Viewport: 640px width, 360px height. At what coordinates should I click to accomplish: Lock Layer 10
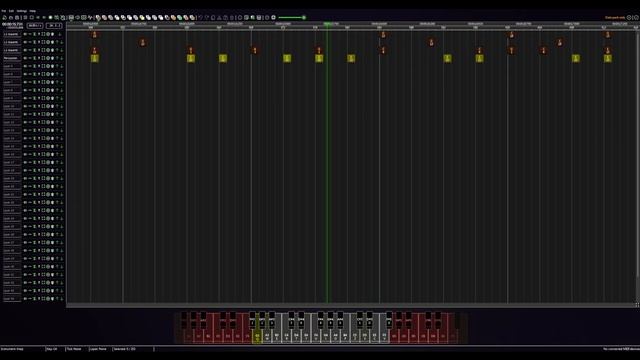(x=35, y=106)
